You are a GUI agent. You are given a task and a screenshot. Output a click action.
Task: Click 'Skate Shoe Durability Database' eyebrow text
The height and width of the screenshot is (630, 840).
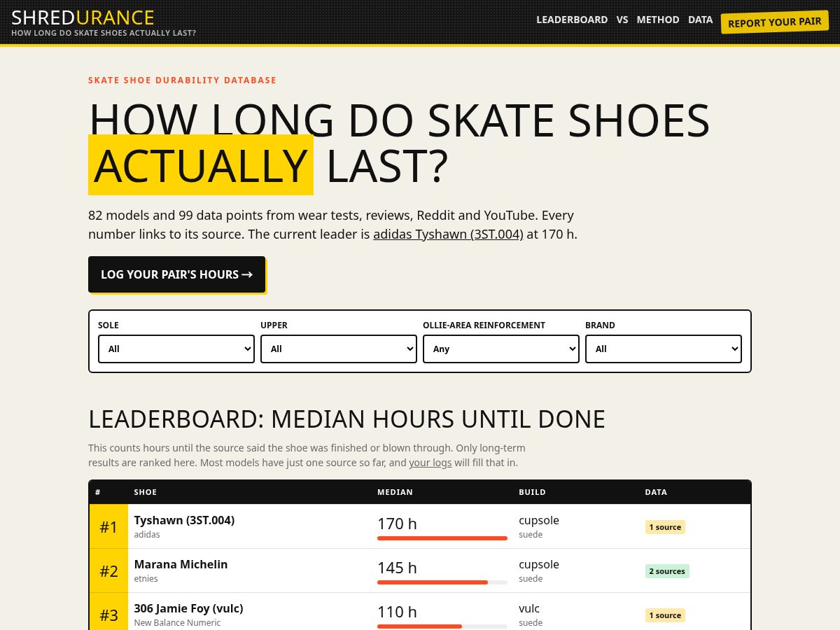pyautogui.click(x=182, y=80)
